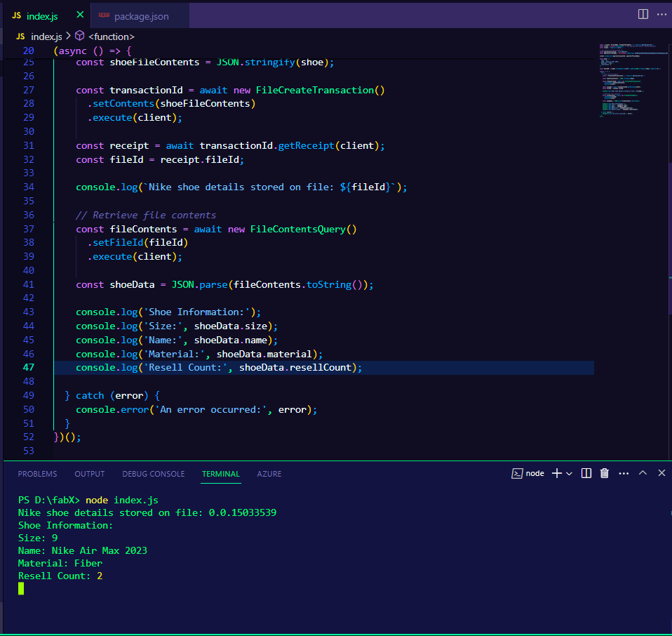Click line number 47 in gutter
This screenshot has height=636, width=672.
[x=28, y=368]
